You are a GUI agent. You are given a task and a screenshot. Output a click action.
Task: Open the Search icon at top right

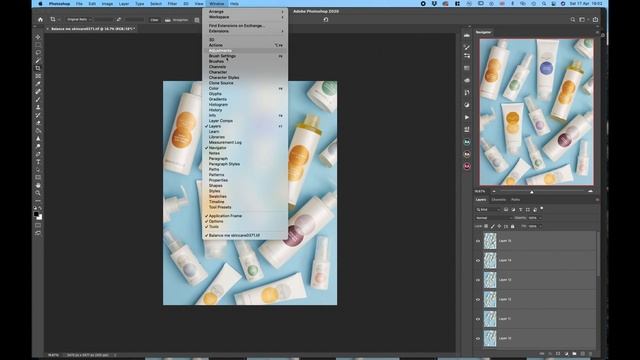tap(573, 19)
